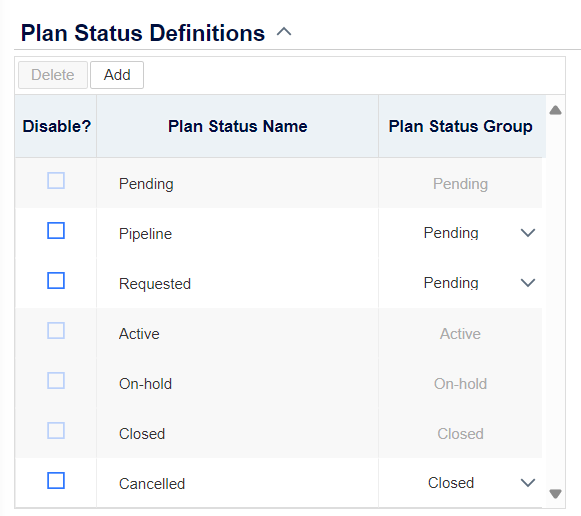Image resolution: width=581 pixels, height=516 pixels.
Task: Check the Disable box for Pipeline
Action: (56, 230)
